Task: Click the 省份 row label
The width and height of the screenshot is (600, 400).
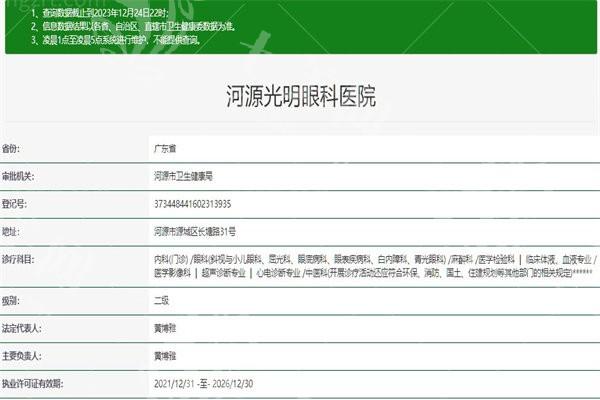Action: point(12,148)
